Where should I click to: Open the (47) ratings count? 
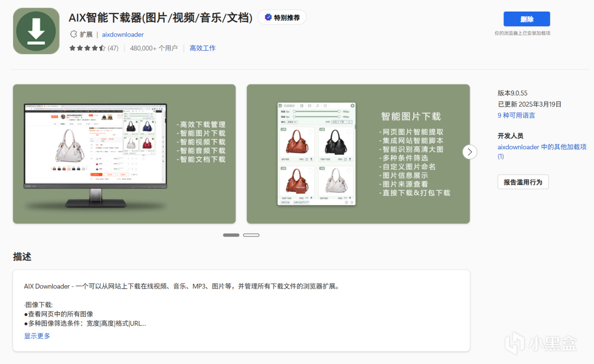point(113,48)
